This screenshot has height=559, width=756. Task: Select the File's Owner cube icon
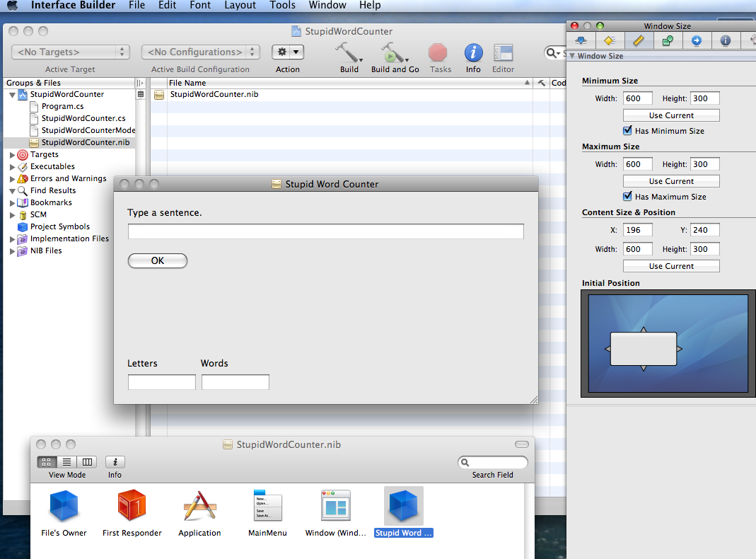click(x=64, y=505)
